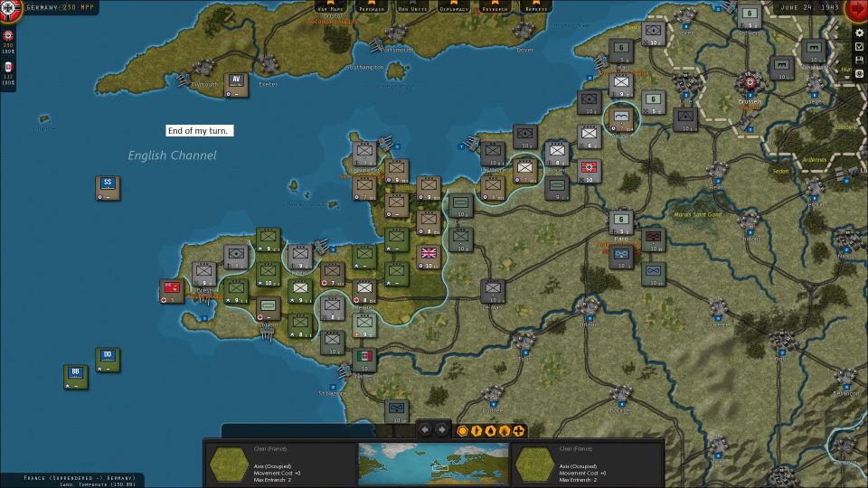The width and height of the screenshot is (868, 488).
Task: Open the New Units menu
Action: 412,6
